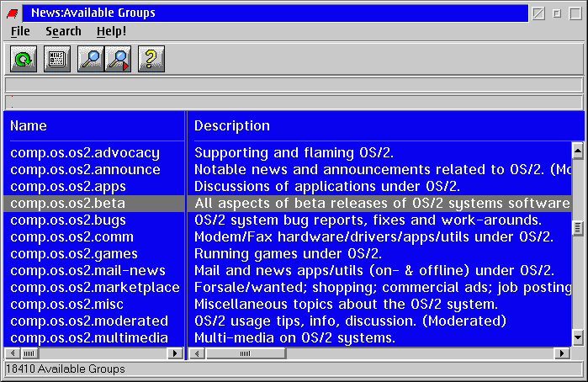Click Description pane horizontal scrollbar thumb

click(246, 353)
